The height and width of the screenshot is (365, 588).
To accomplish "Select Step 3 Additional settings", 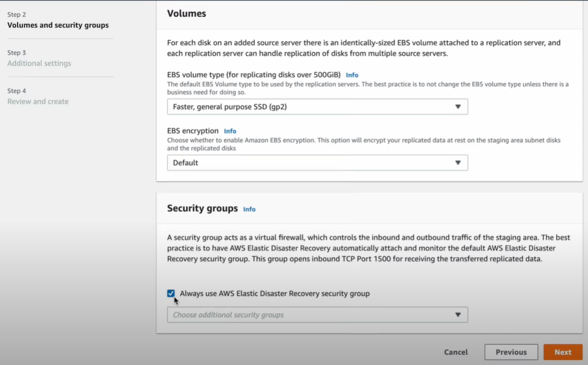I will pos(39,63).
